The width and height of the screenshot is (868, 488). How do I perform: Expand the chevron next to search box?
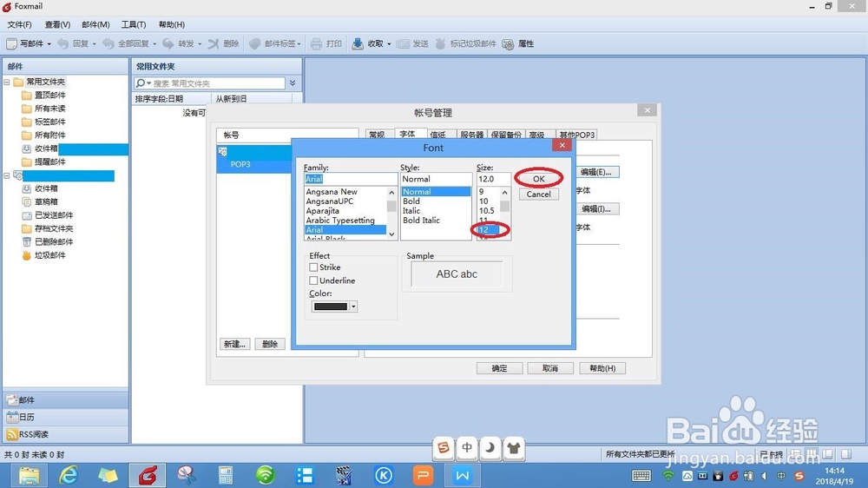click(293, 83)
